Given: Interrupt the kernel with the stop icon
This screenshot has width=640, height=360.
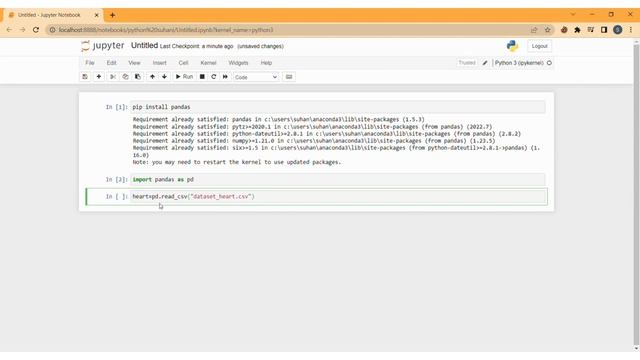Looking at the screenshot, I should pos(202,77).
